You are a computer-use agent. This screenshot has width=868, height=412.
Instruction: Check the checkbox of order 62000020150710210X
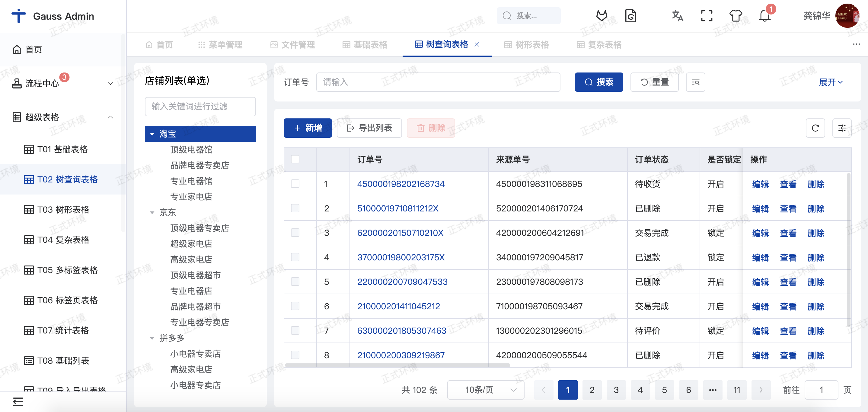[x=295, y=233]
